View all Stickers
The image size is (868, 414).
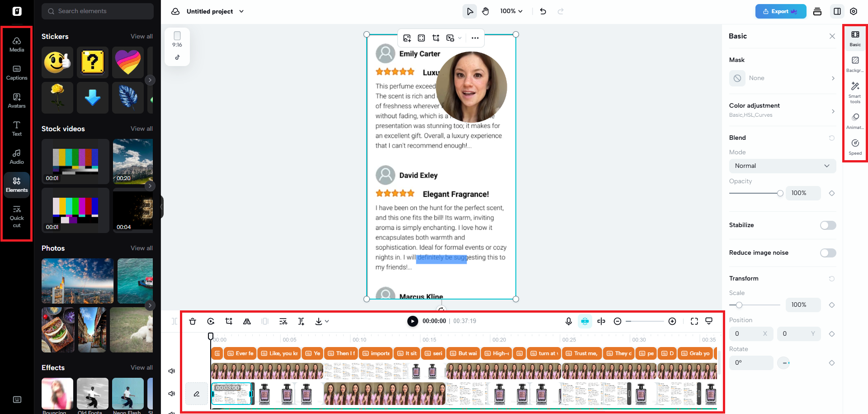pyautogui.click(x=142, y=37)
